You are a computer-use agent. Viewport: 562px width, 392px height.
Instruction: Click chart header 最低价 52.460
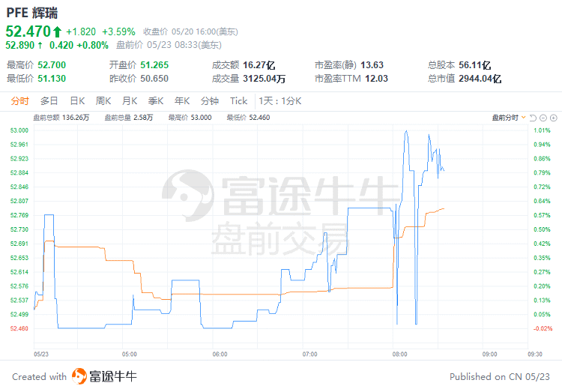[248, 118]
